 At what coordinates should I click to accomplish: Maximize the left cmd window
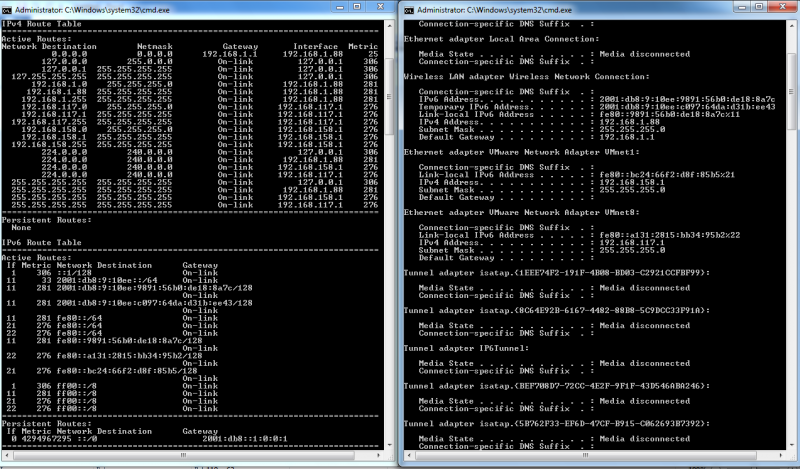(x=357, y=7)
